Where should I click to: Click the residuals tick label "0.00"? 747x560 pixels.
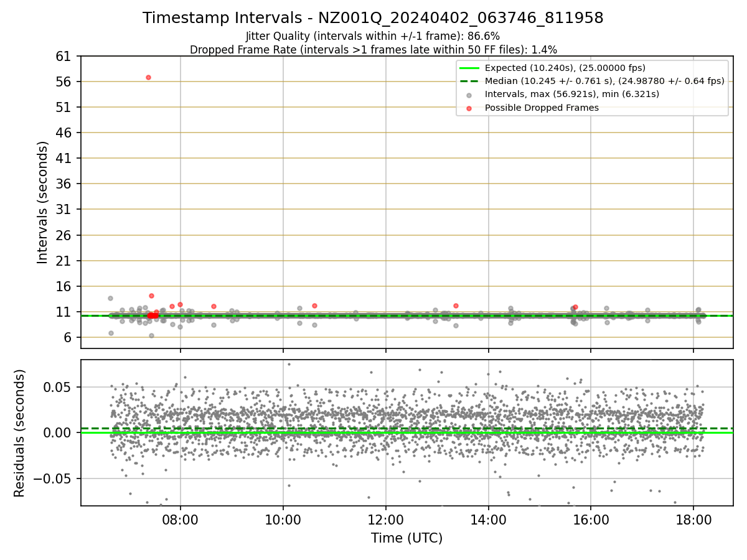click(59, 432)
